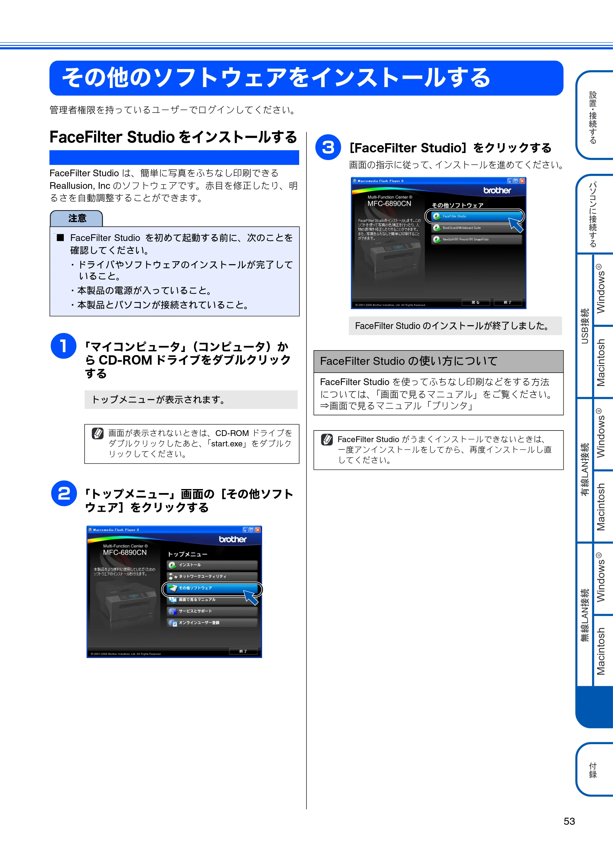Click the インストール disc icon in Top Menu window
613x868 pixels.
172,565
